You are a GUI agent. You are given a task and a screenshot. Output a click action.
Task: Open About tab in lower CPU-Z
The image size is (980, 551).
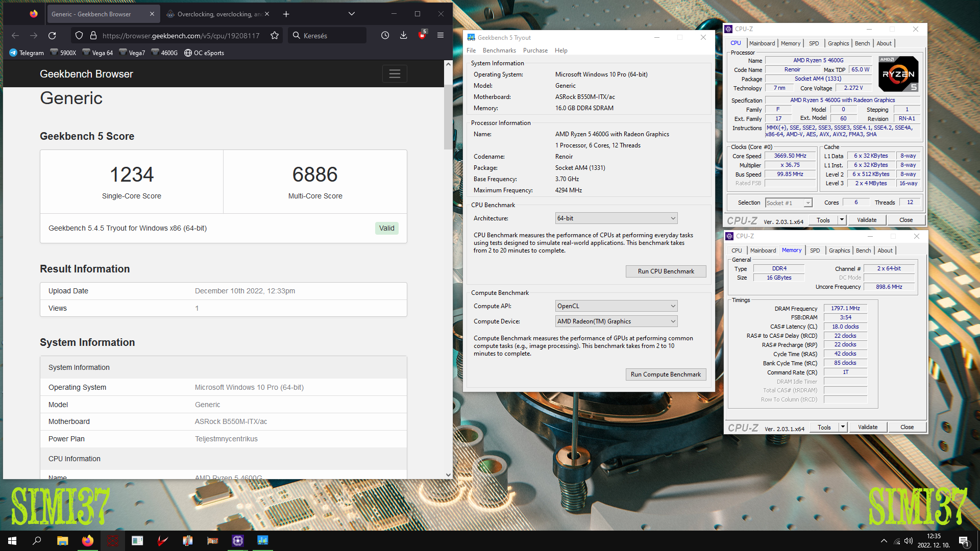pos(885,251)
